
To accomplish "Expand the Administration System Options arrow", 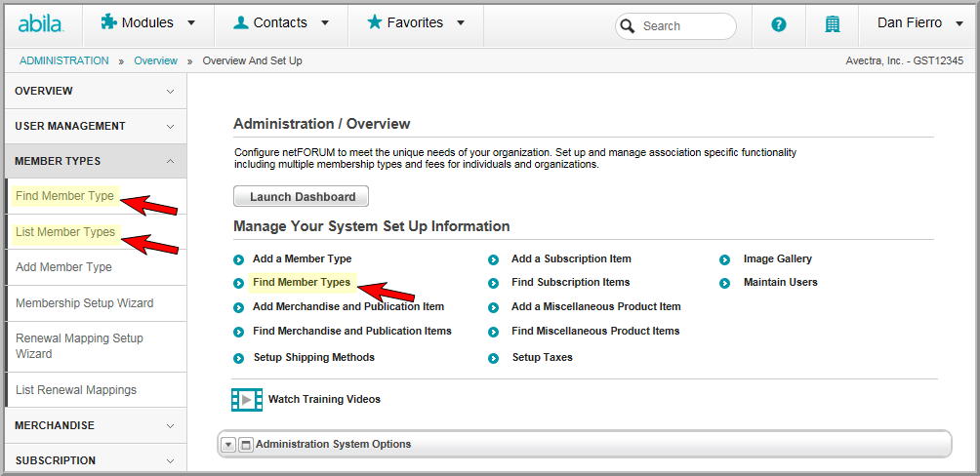I will (228, 445).
